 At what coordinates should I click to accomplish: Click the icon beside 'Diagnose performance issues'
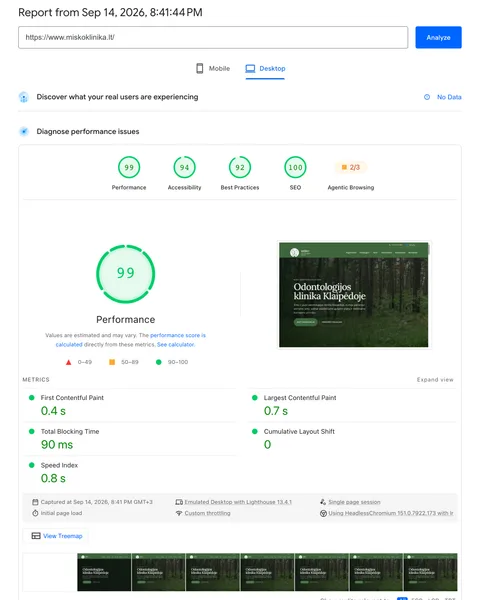coord(24,132)
